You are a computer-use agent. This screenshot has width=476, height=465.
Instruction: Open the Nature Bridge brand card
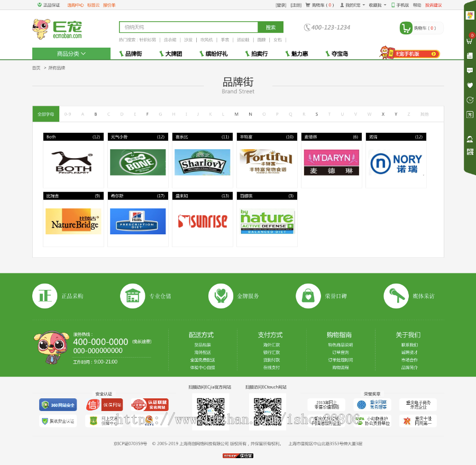(74, 220)
